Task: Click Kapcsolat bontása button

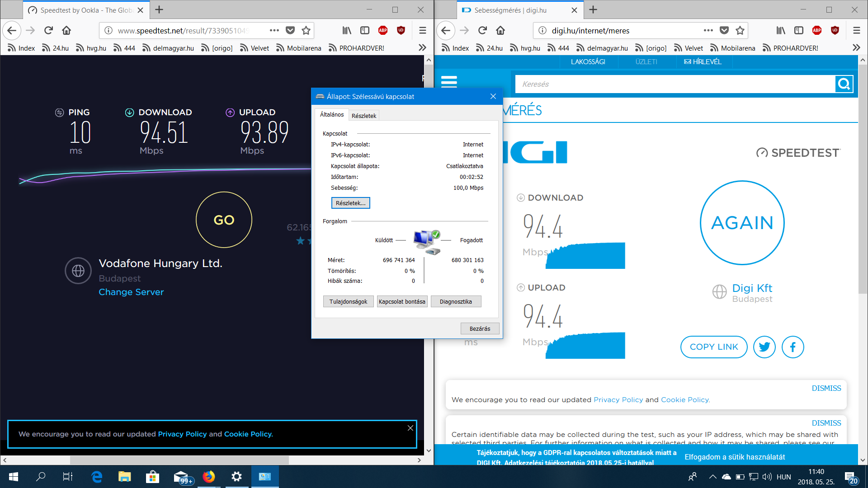Action: [x=402, y=301]
